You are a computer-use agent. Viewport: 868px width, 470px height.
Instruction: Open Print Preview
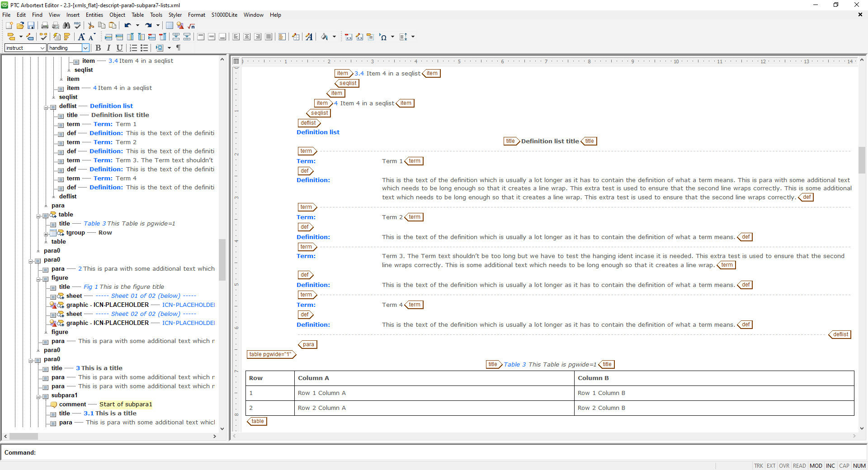[x=55, y=26]
